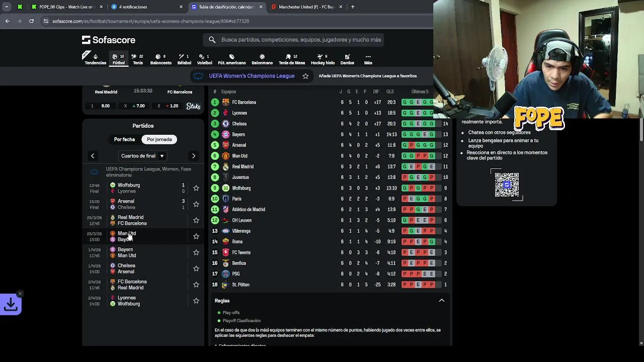Click the search magnifier icon
This screenshot has width=644, height=362.
point(212,40)
